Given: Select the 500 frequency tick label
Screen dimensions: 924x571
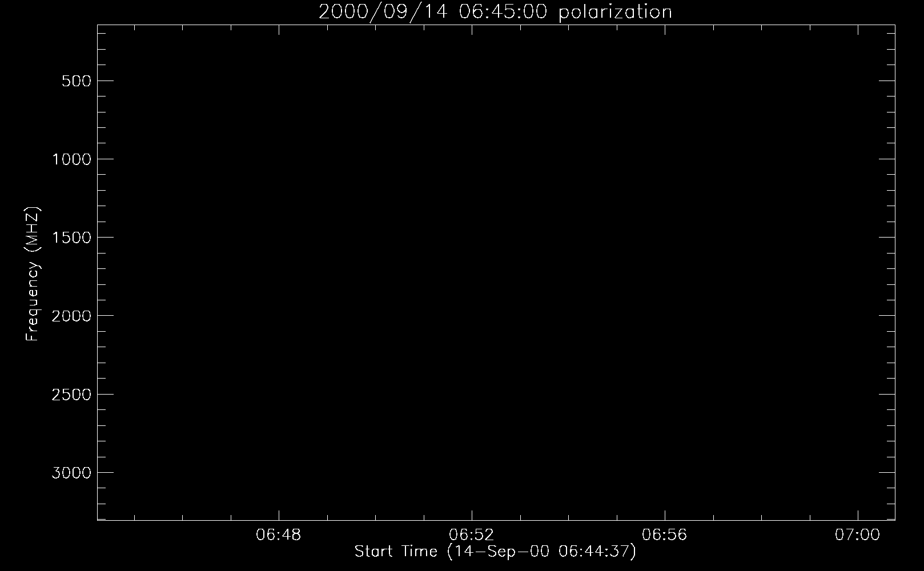Looking at the screenshot, I should (x=77, y=81).
